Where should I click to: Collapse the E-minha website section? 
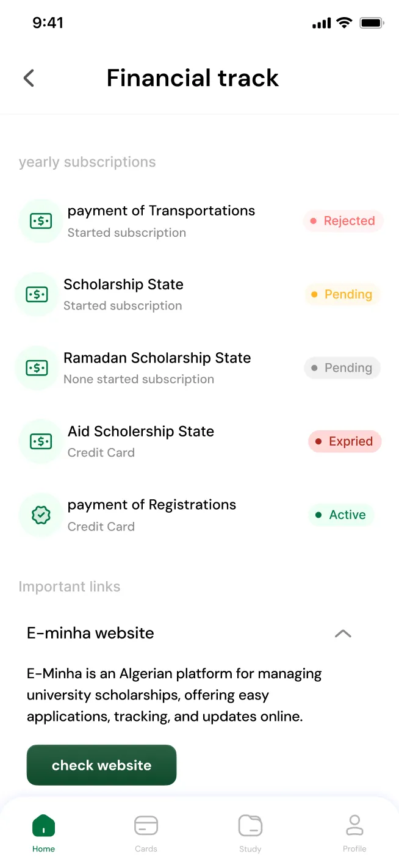point(343,634)
